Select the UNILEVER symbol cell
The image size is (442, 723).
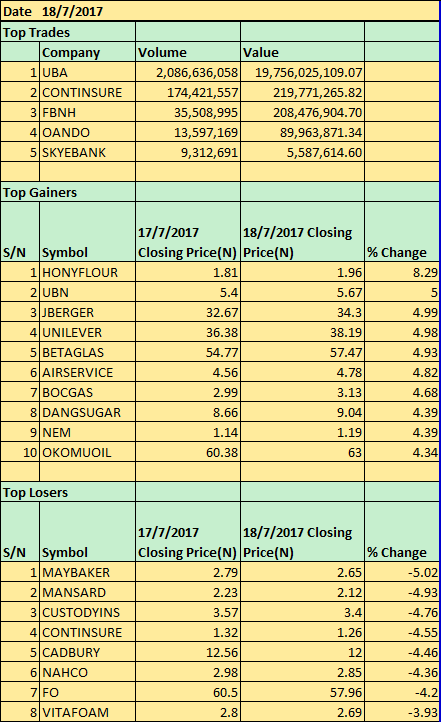[88, 332]
